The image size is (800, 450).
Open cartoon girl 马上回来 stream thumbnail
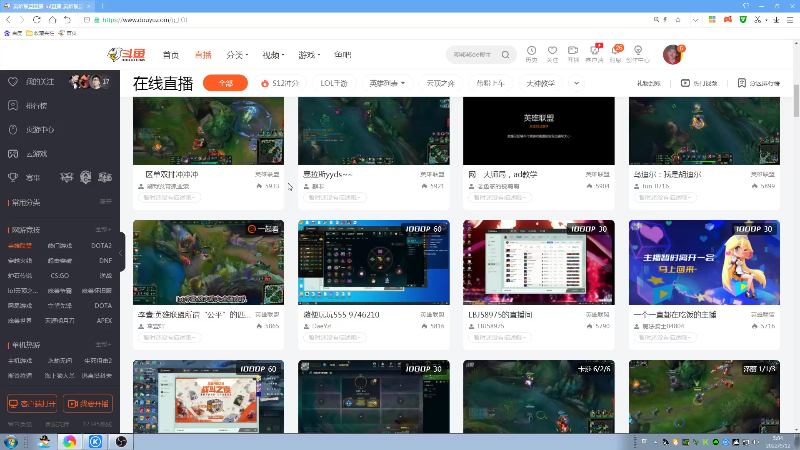point(704,262)
